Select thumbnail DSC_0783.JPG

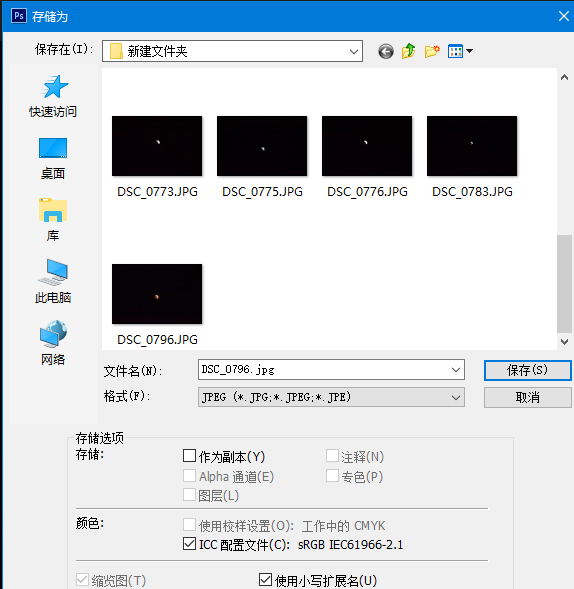point(472,146)
